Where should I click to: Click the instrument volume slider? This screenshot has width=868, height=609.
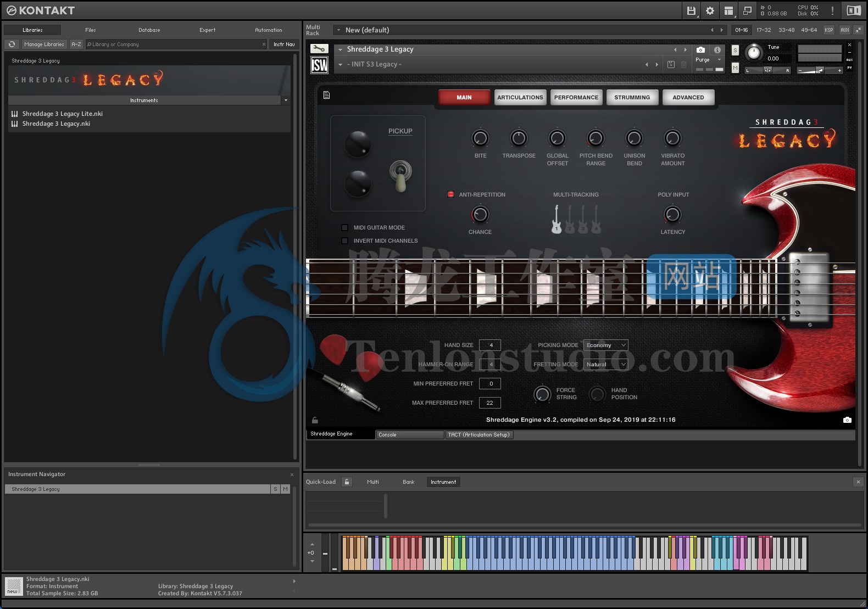(820, 70)
